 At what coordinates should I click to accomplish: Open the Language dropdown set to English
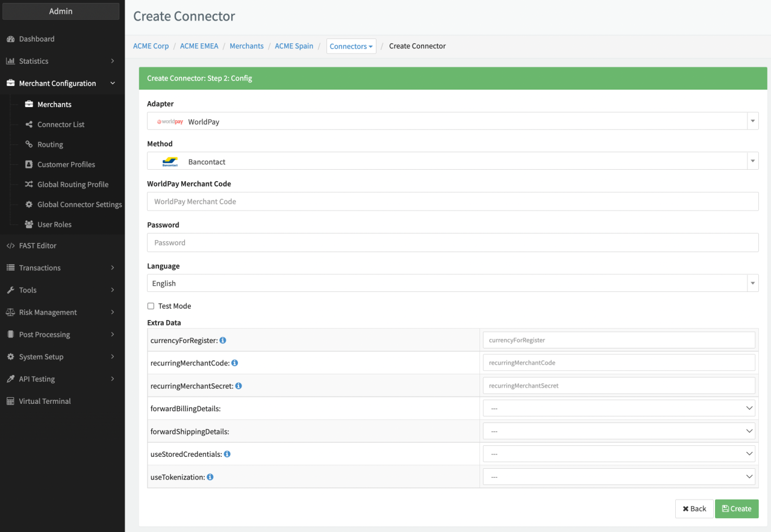click(x=452, y=283)
